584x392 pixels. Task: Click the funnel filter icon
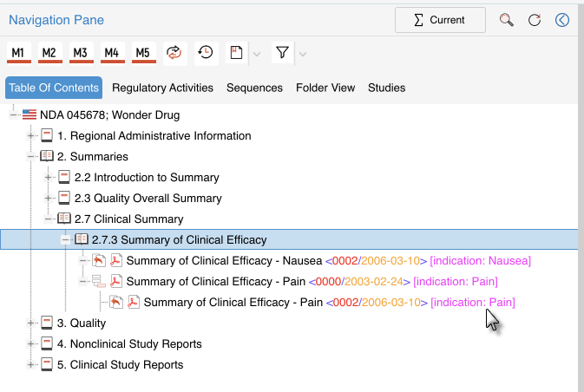tap(282, 53)
